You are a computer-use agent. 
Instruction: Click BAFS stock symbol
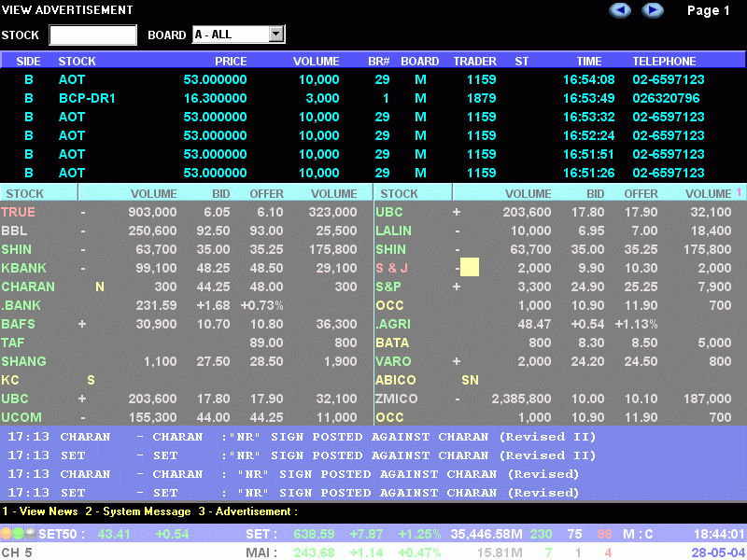pyautogui.click(x=18, y=324)
